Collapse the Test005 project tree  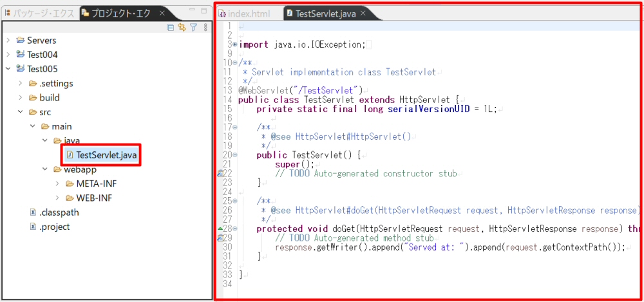tap(8, 69)
